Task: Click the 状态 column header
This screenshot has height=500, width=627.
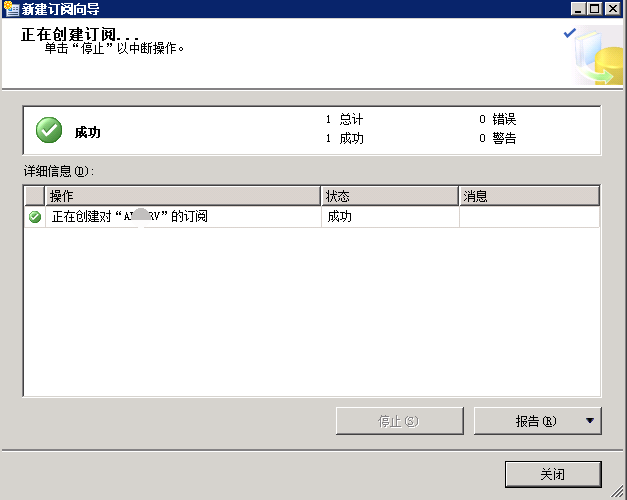Action: 390,196
